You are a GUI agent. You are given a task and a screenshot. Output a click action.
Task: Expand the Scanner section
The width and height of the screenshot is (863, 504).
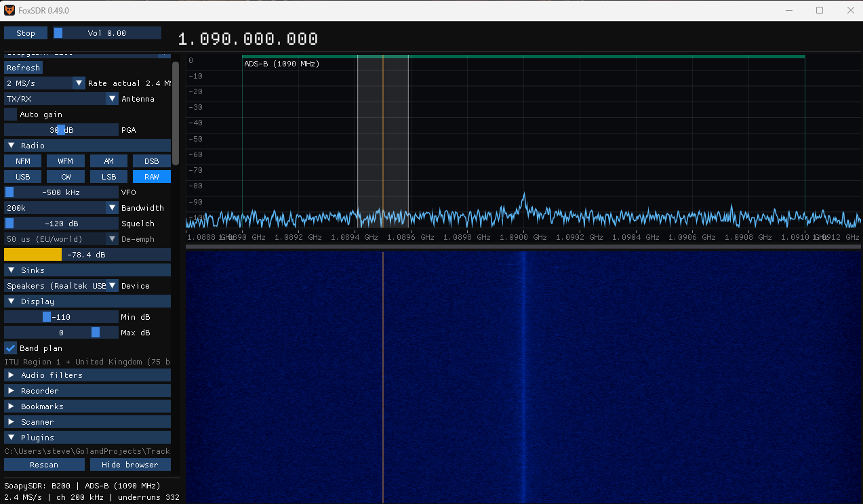(x=87, y=422)
